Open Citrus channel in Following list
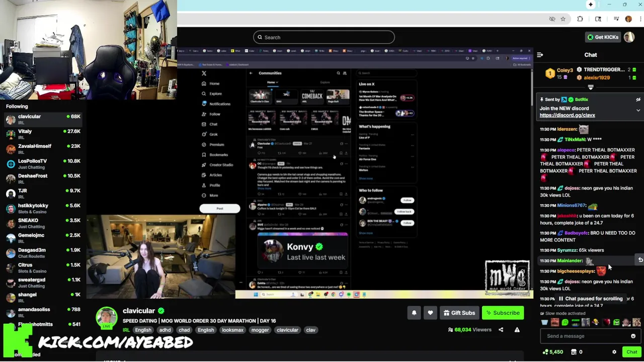644x362 pixels. coord(43,267)
